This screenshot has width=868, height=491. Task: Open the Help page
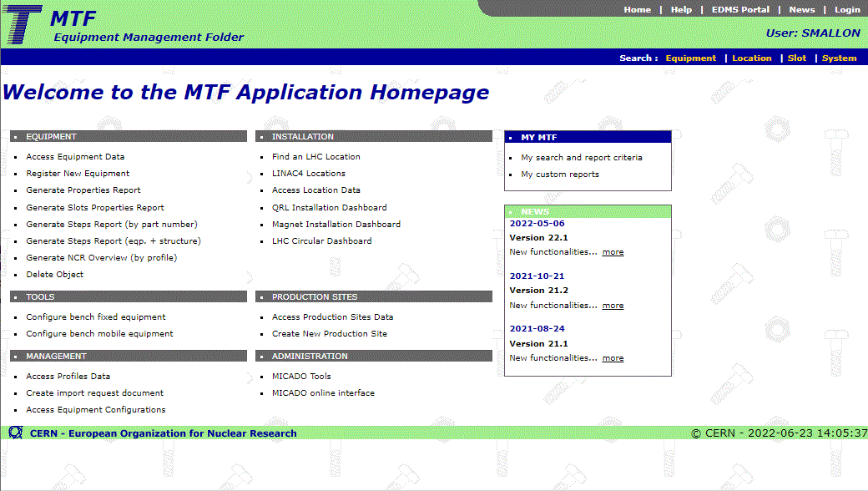(x=681, y=9)
